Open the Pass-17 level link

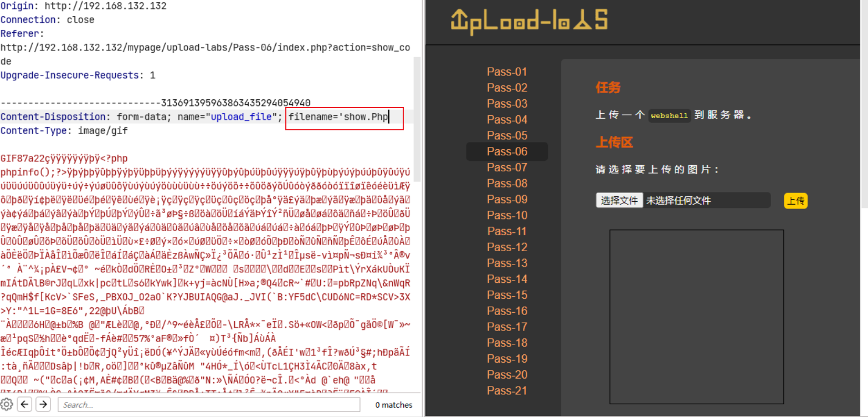(507, 327)
